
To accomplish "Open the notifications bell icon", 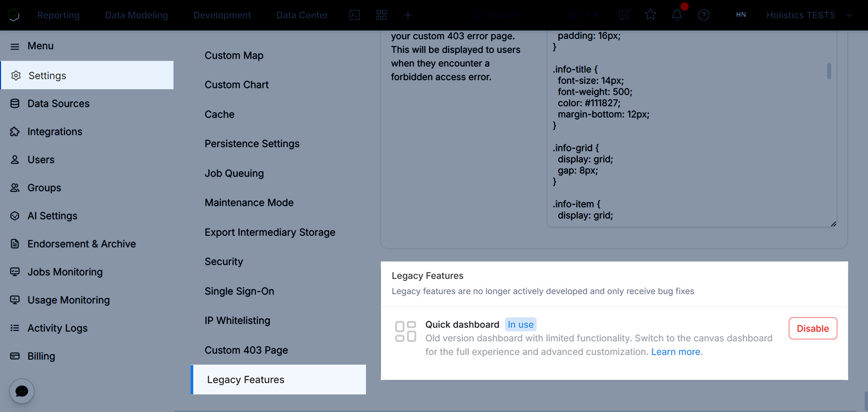I will (676, 14).
